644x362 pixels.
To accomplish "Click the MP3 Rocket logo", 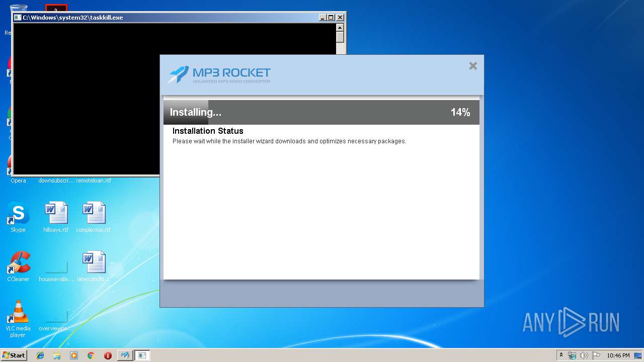I will (219, 75).
